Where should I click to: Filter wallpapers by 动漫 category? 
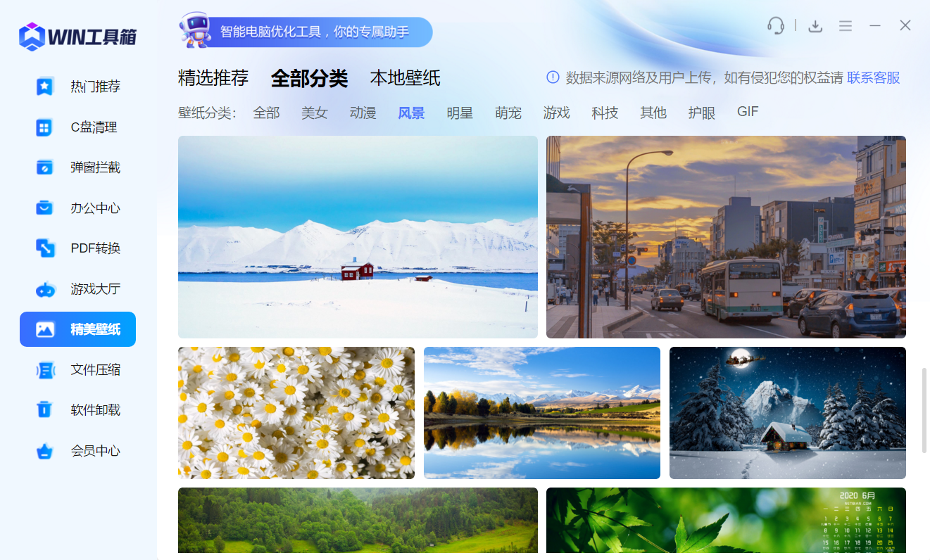pos(363,113)
